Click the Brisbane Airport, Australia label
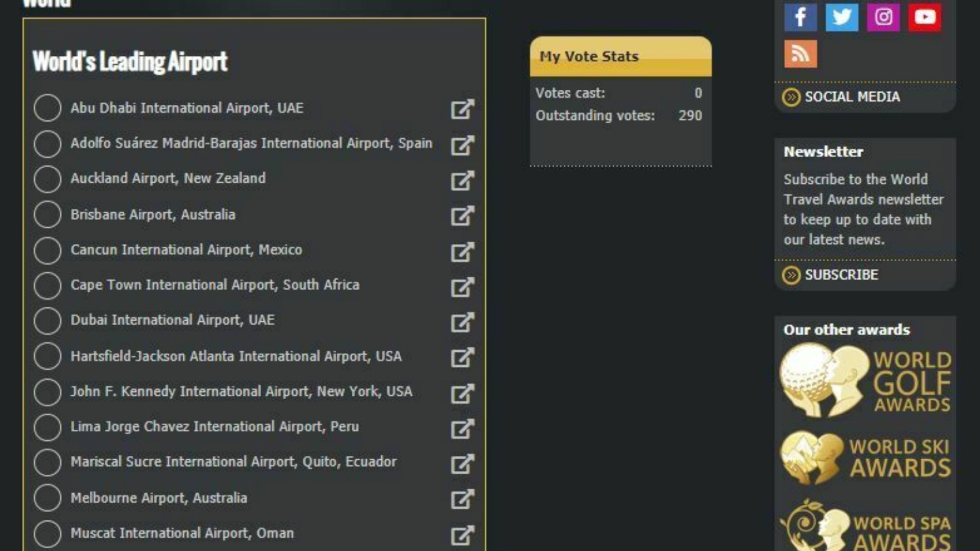This screenshot has height=551, width=980. click(153, 214)
